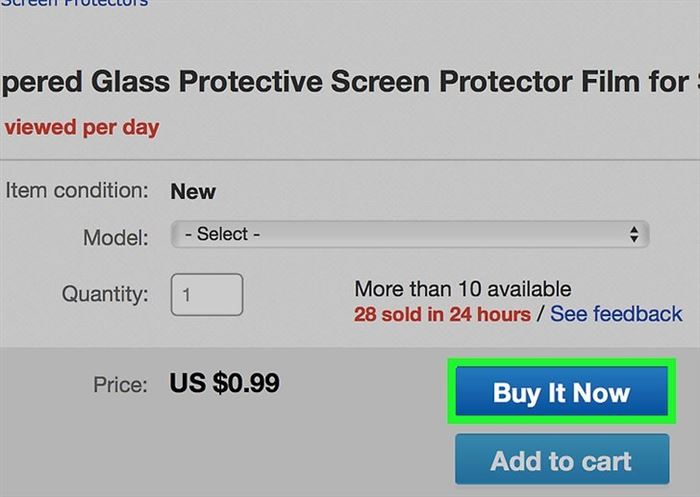Image resolution: width=700 pixels, height=497 pixels.
Task: Click the Buy It Now button
Action: click(x=562, y=392)
